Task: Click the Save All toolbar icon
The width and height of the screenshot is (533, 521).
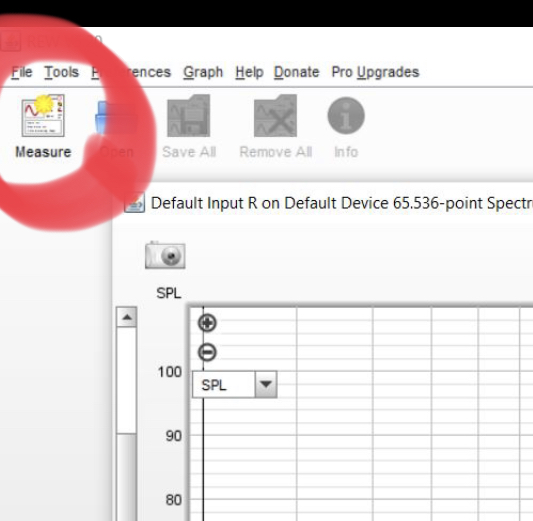Action: pyautogui.click(x=189, y=116)
